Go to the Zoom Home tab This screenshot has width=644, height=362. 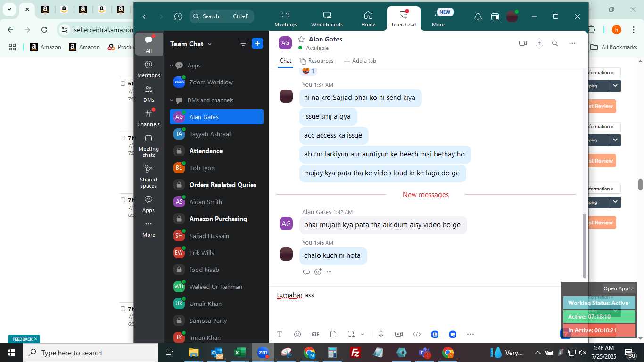pos(368,19)
